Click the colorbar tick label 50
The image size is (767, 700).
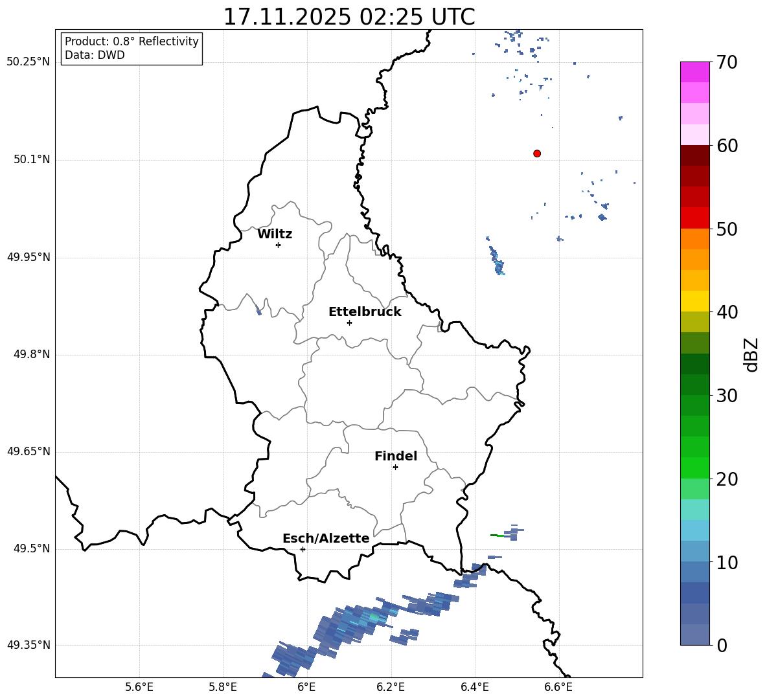[727, 229]
